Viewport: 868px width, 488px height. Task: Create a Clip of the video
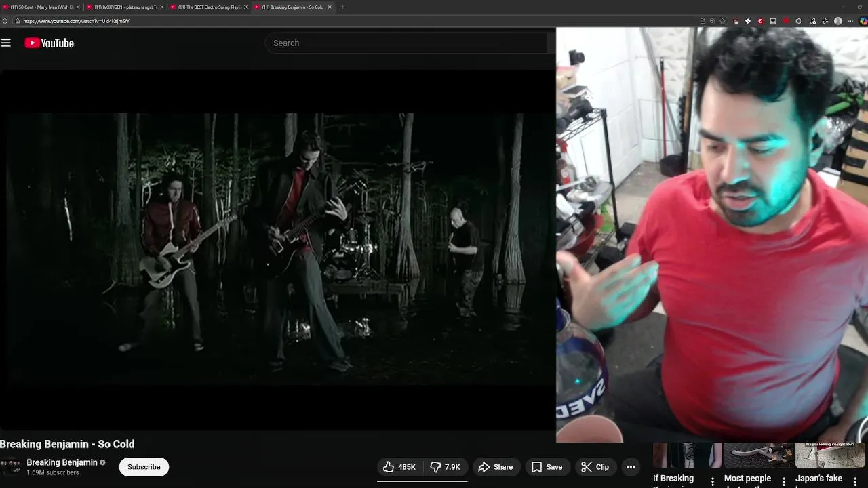point(595,467)
